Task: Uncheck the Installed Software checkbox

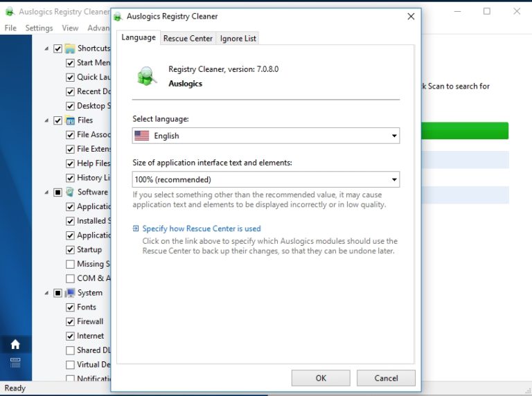Action: [70, 221]
